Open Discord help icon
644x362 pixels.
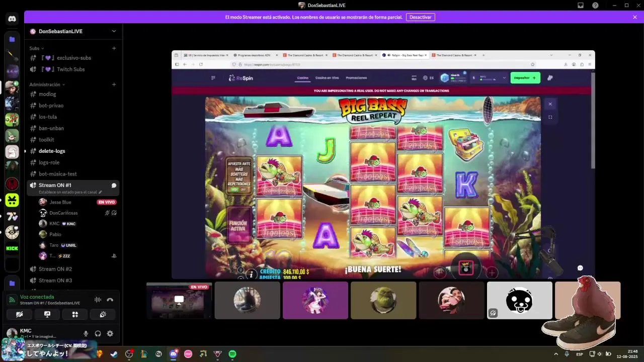[595, 5]
